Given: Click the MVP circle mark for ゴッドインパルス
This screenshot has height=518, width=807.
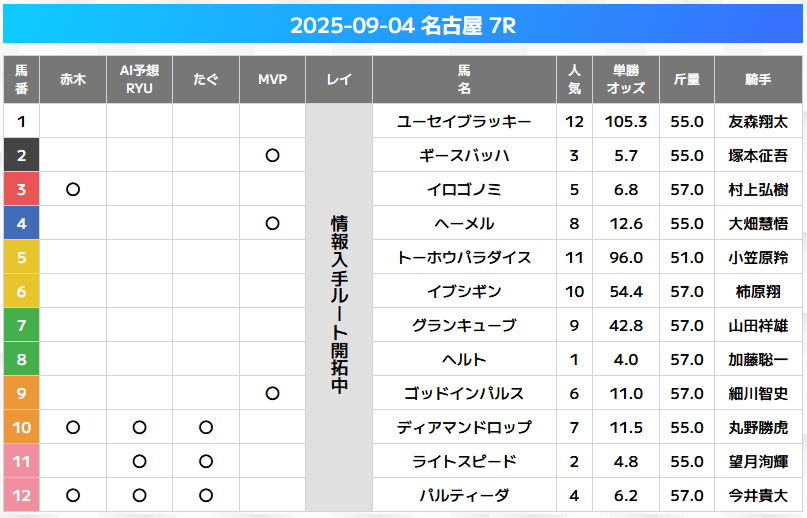Looking at the screenshot, I should (272, 394).
